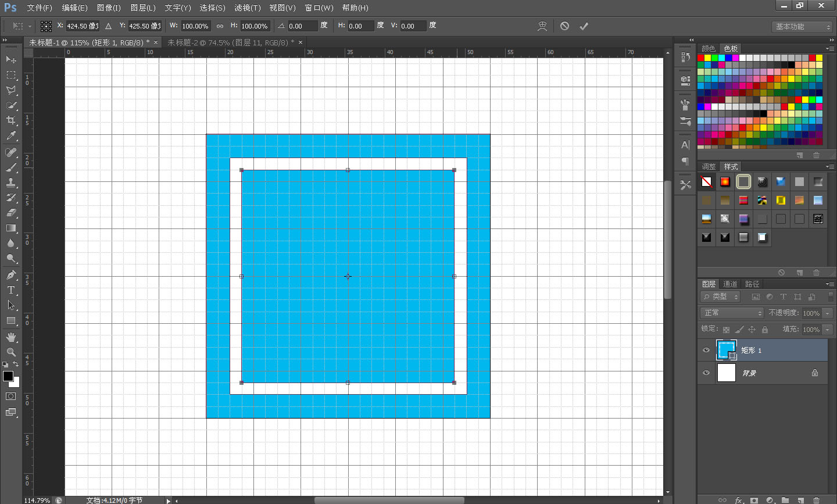Hide the 背景 layer
Screen dimensions: 837x504
[x=706, y=373]
